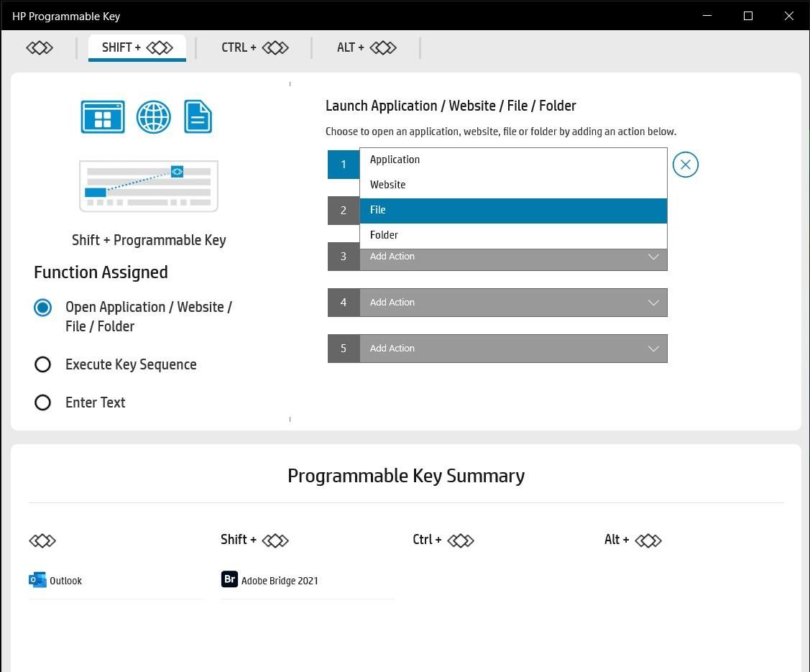Click the key glyph next to Ctrl + in summary
Screen dimensions: 810x672
pyautogui.click(x=461, y=540)
